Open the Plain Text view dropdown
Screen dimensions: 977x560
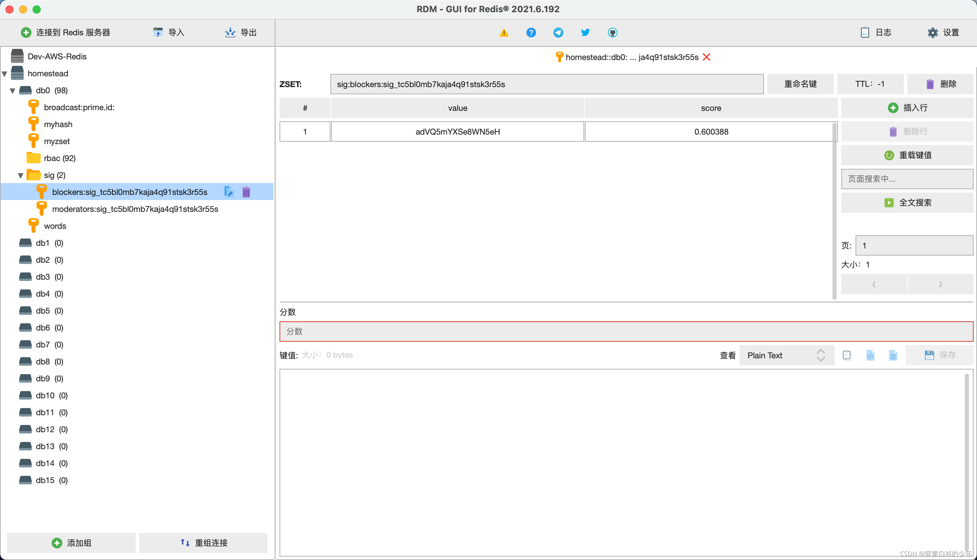pyautogui.click(x=786, y=355)
